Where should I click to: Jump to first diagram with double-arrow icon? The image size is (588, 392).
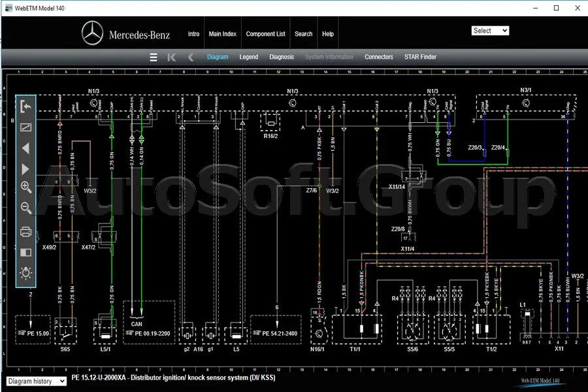click(x=171, y=57)
